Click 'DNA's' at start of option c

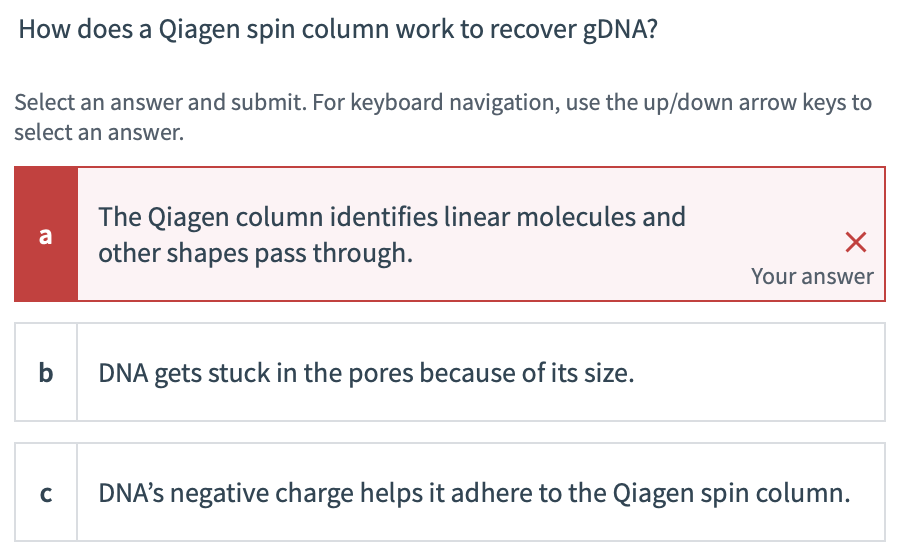[x=131, y=493]
